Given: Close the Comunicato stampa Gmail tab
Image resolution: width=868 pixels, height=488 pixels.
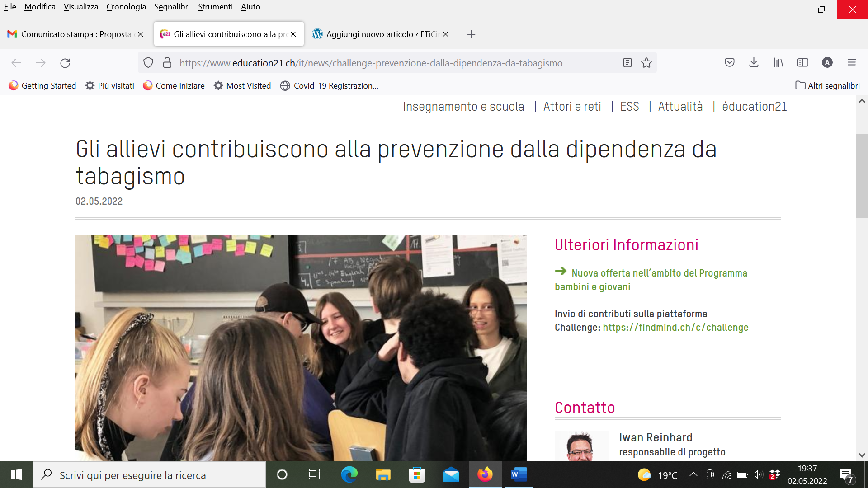Looking at the screenshot, I should [140, 34].
